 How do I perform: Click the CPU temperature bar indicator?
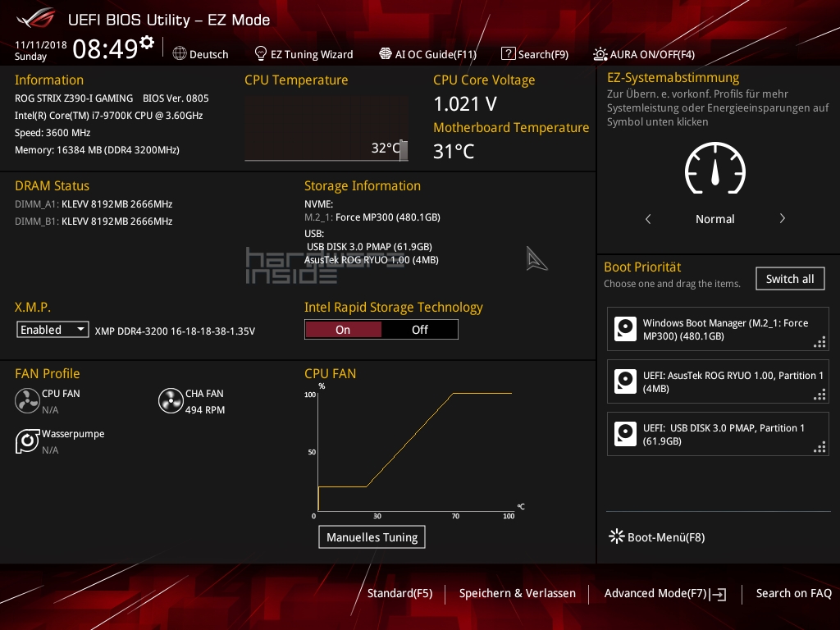point(404,150)
